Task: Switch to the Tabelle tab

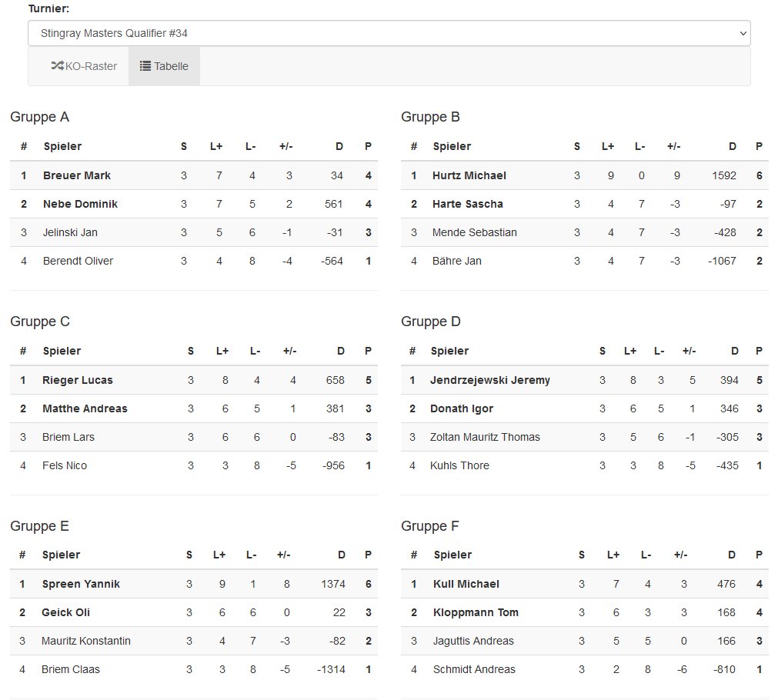Action: (164, 66)
